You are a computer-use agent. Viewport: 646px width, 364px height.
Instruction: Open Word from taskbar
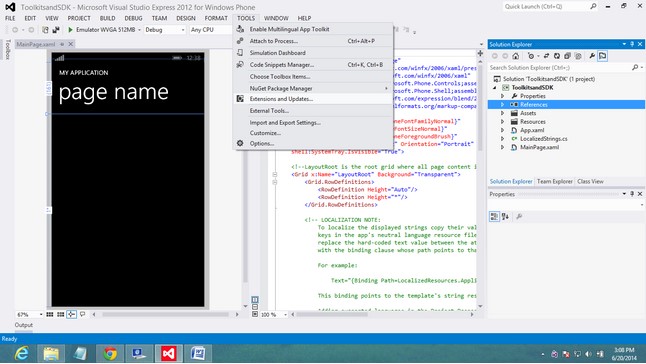point(198,353)
